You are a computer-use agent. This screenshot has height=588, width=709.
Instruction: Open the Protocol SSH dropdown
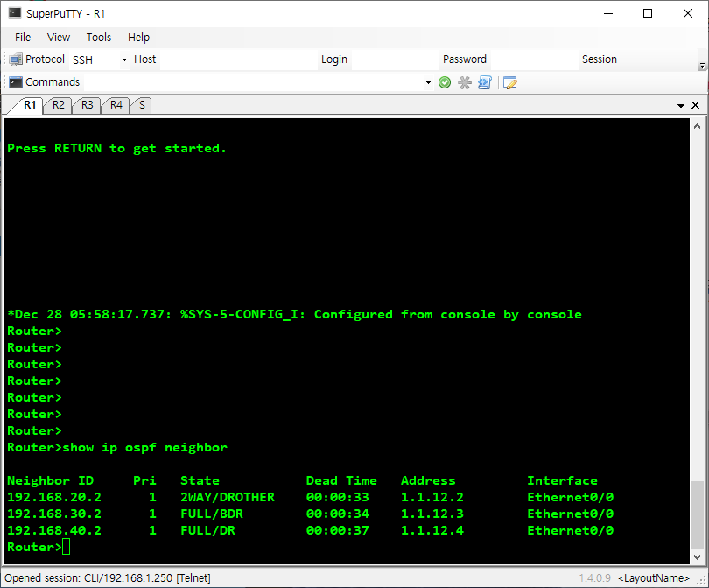coord(124,59)
